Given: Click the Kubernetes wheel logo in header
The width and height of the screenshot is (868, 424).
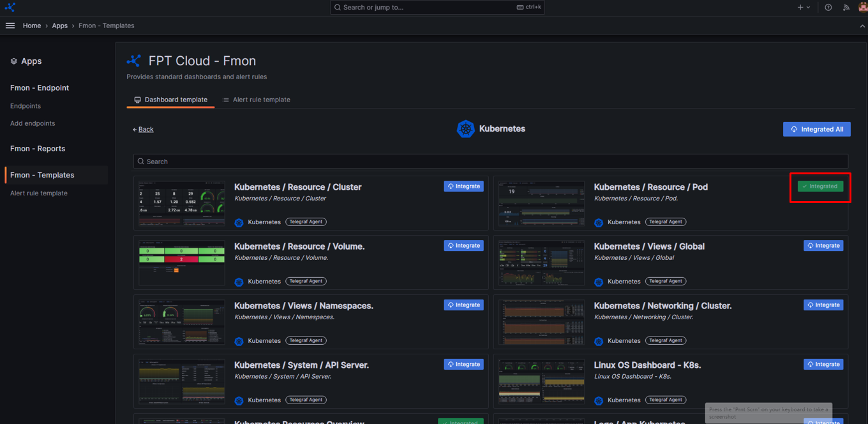Looking at the screenshot, I should (x=466, y=129).
